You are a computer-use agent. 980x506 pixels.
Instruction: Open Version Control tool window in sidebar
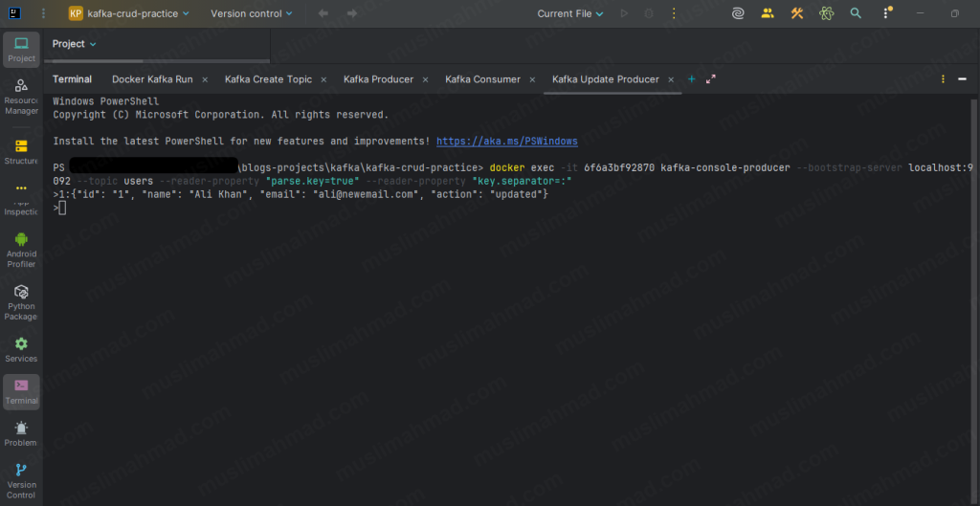[21, 480]
